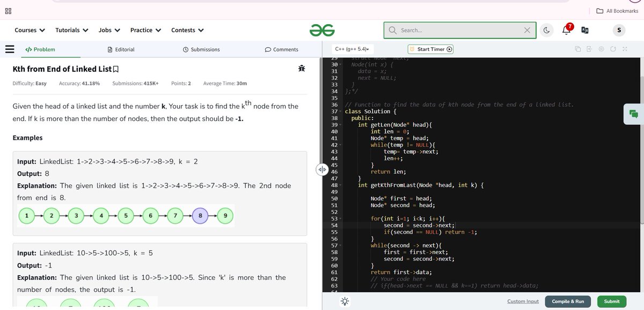
Task: Expand the Jobs dropdown menu
Action: [109, 30]
